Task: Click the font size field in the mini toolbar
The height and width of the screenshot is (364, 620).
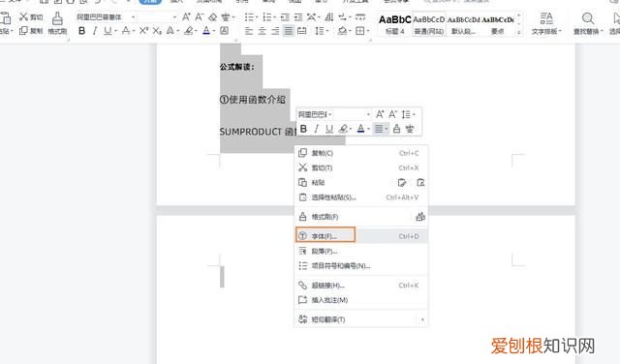Action: pyautogui.click(x=352, y=114)
